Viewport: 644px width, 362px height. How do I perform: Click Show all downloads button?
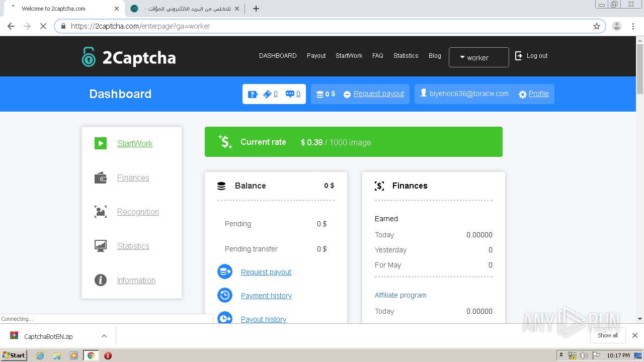tap(607, 335)
